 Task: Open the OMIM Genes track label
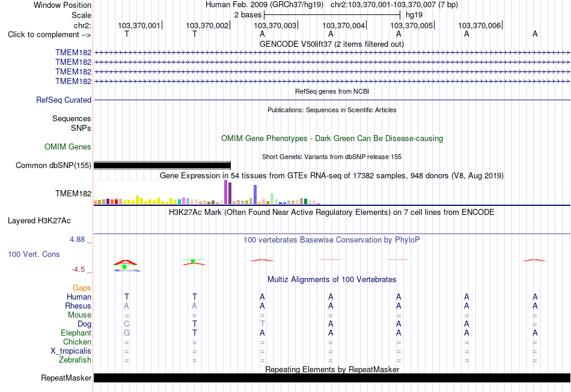point(68,146)
